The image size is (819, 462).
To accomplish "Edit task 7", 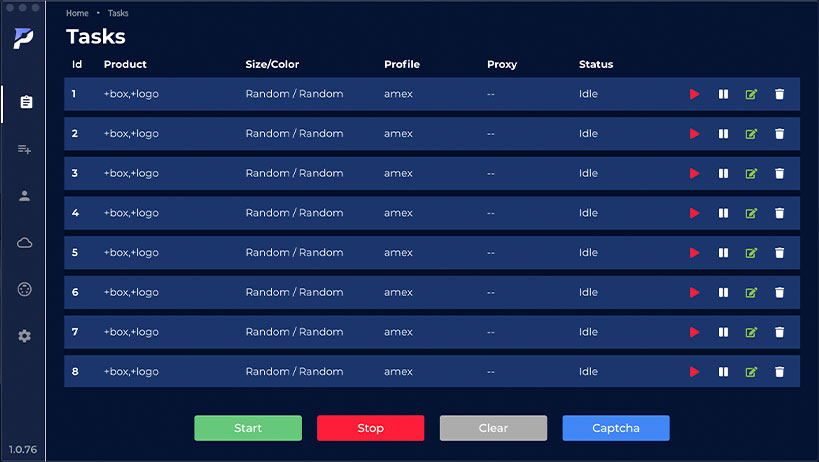I will (x=751, y=332).
